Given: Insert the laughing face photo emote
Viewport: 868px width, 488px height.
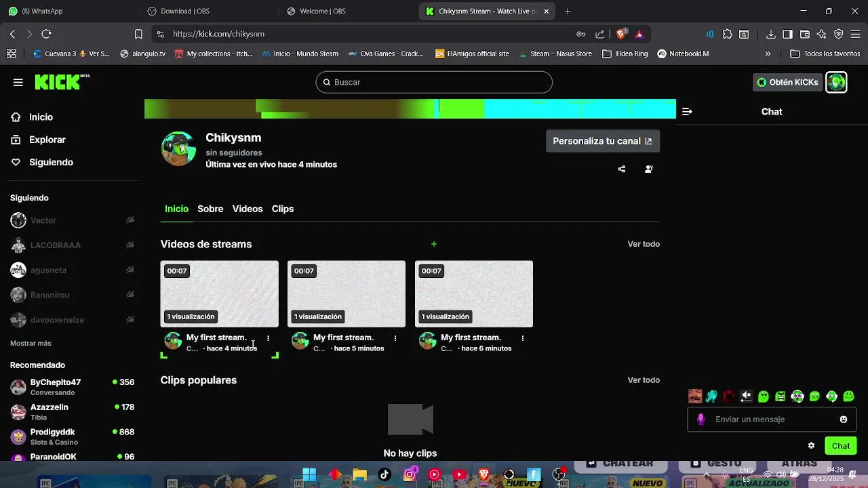Looking at the screenshot, I should (695, 396).
